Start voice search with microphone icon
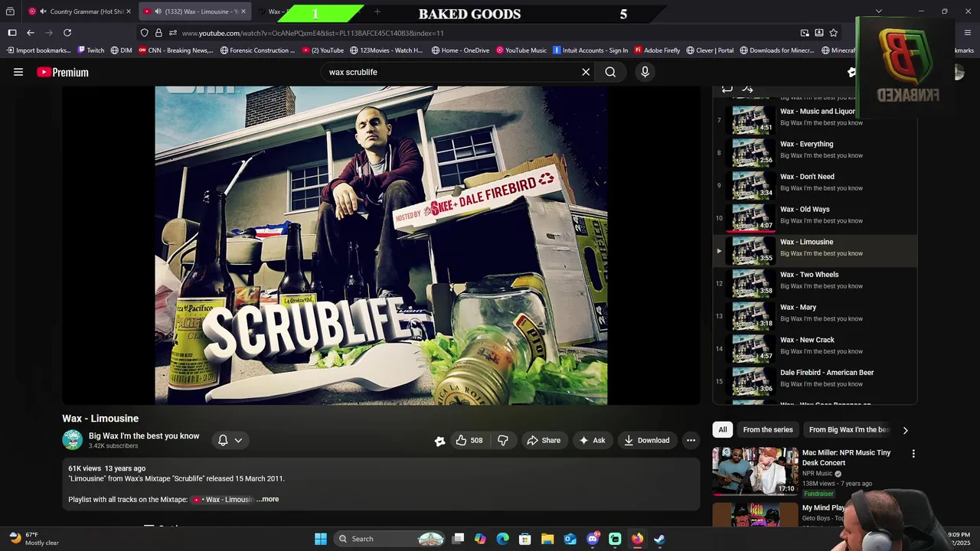This screenshot has height=551, width=980. coord(645,72)
